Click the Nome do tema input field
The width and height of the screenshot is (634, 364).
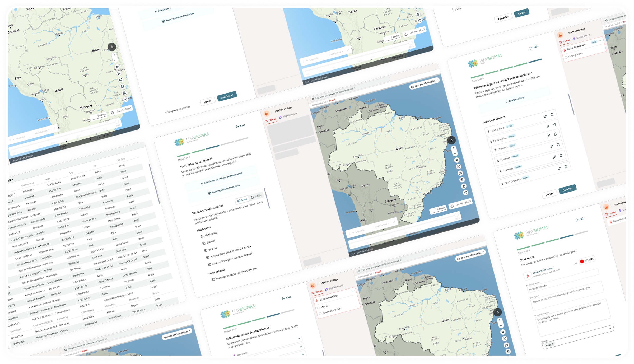563,281
